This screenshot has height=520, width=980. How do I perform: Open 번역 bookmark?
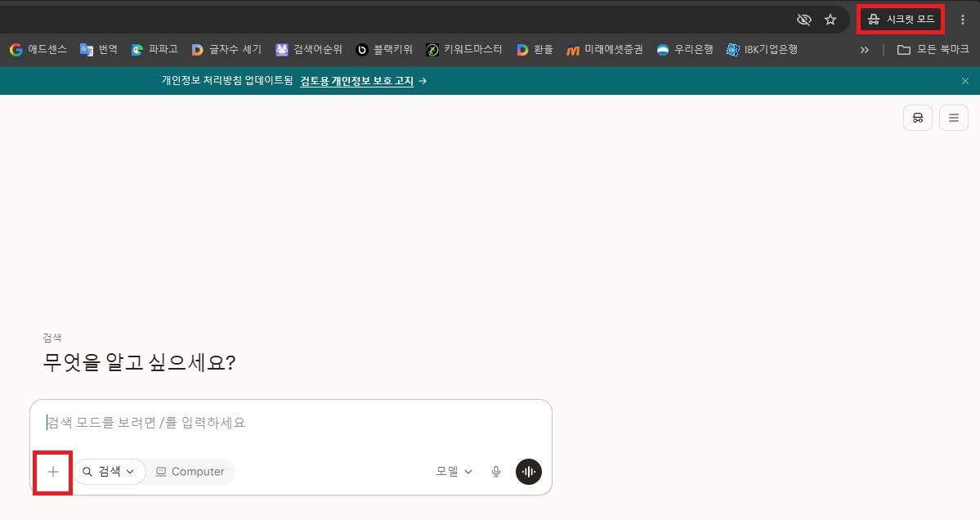99,49
